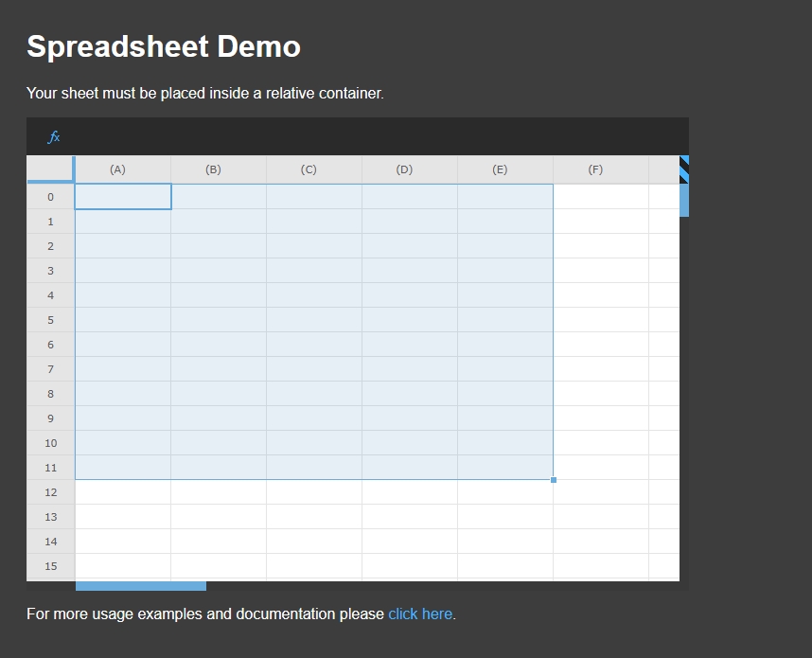Select column (A) header
Image resolution: width=812 pixels, height=658 pixels.
tap(123, 169)
